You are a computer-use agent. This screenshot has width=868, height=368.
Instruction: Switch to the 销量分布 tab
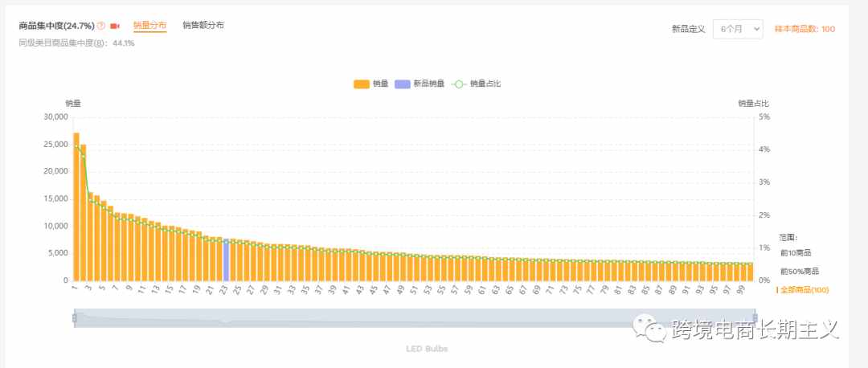(x=150, y=26)
